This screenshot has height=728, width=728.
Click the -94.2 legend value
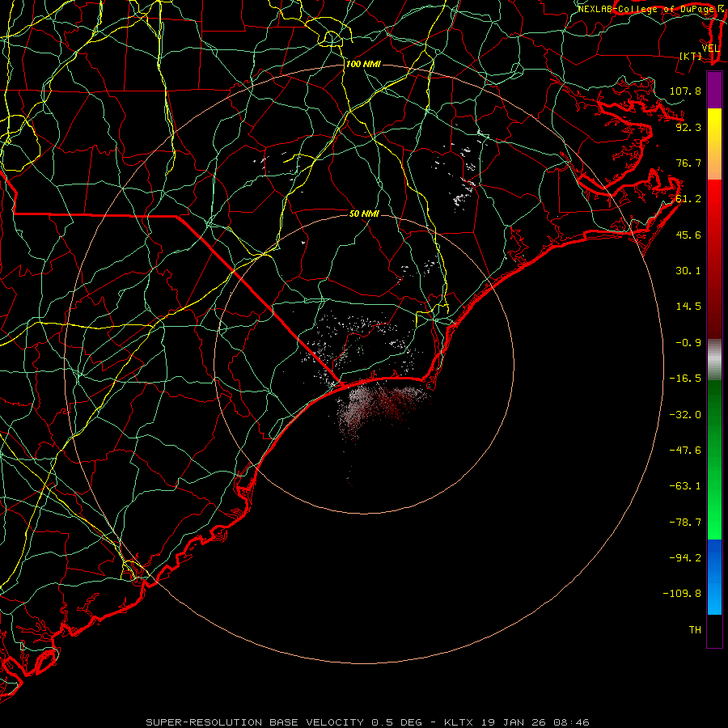click(x=685, y=557)
